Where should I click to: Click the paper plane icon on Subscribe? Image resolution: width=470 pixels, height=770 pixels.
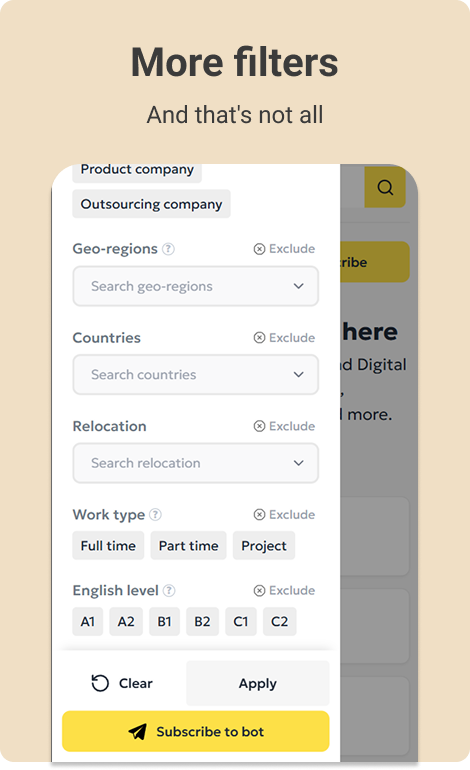[x=138, y=732]
